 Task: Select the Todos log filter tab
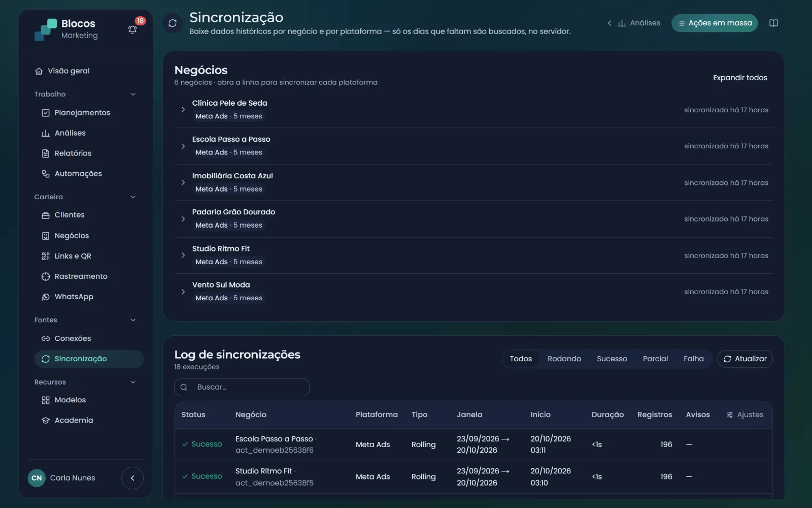tap(521, 359)
